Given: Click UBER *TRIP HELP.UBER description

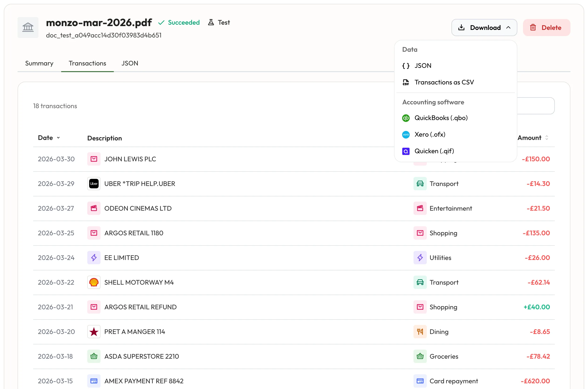Looking at the screenshot, I should [x=140, y=184].
